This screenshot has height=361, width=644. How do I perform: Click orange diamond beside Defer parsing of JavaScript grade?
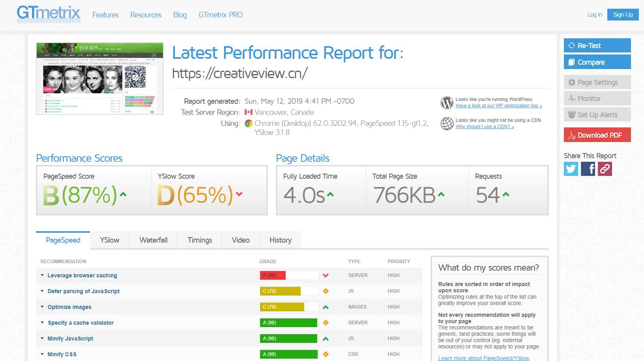coord(326,291)
